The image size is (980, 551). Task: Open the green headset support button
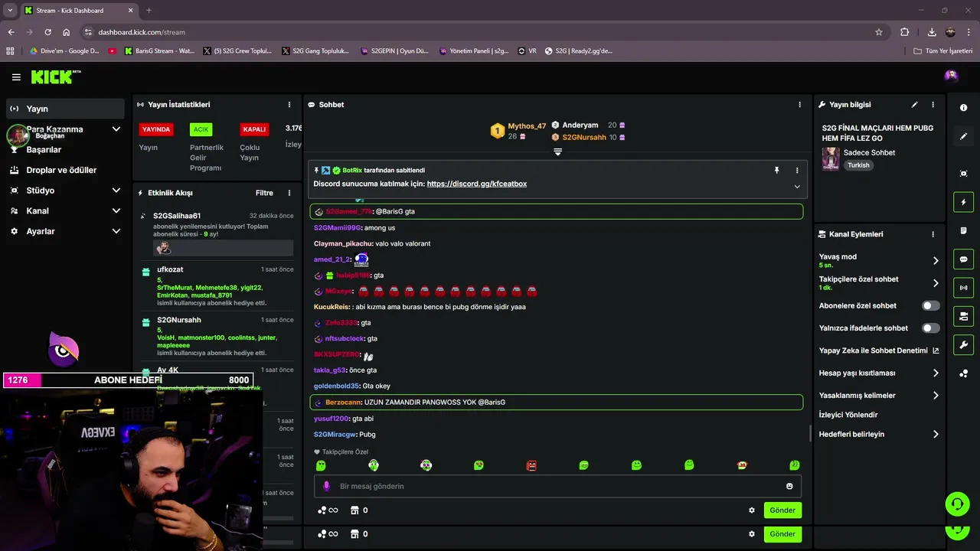(x=957, y=504)
